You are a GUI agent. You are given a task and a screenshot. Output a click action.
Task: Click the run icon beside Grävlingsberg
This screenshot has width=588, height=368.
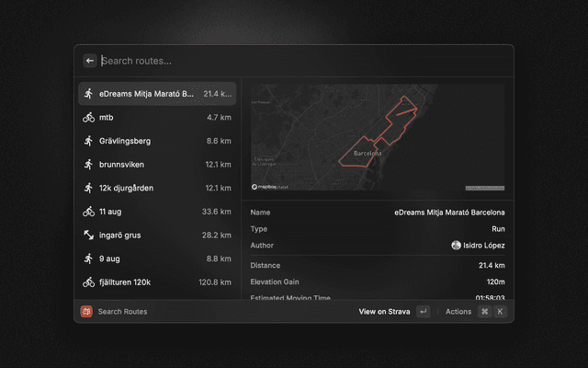(88, 141)
